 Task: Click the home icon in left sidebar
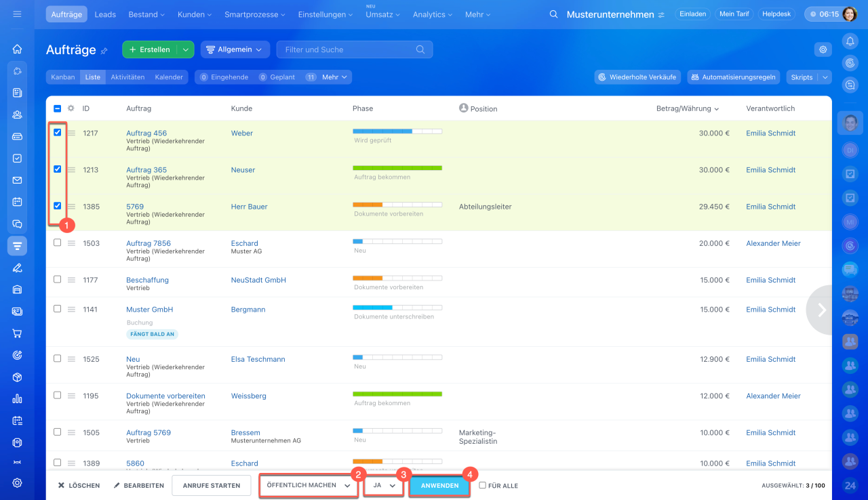click(x=17, y=49)
